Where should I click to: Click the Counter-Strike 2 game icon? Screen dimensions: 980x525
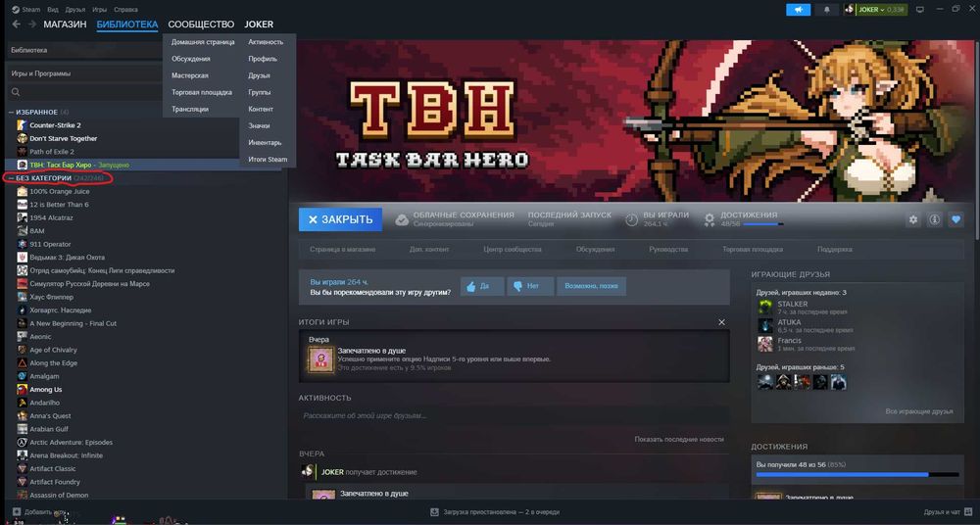(23, 125)
